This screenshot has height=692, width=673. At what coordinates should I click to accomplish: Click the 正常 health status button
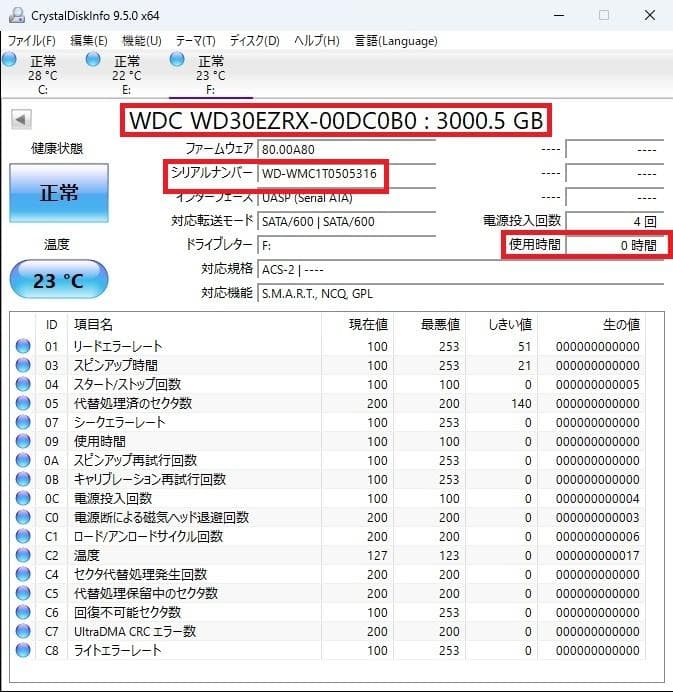59,193
